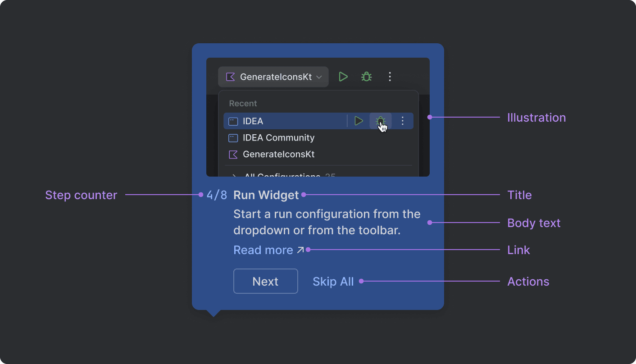Screen dimensions: 636x364
Task: Select GenerateIconsKt in the Recent list
Action: coord(318,154)
